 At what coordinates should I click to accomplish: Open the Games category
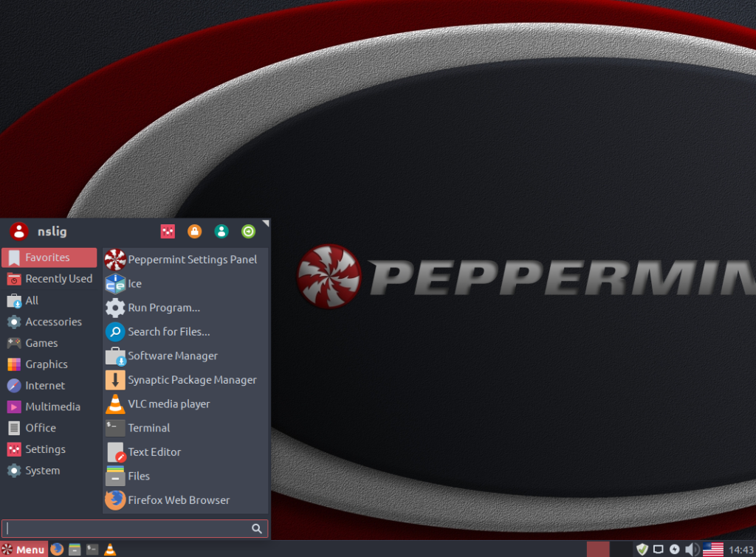[x=49, y=343]
